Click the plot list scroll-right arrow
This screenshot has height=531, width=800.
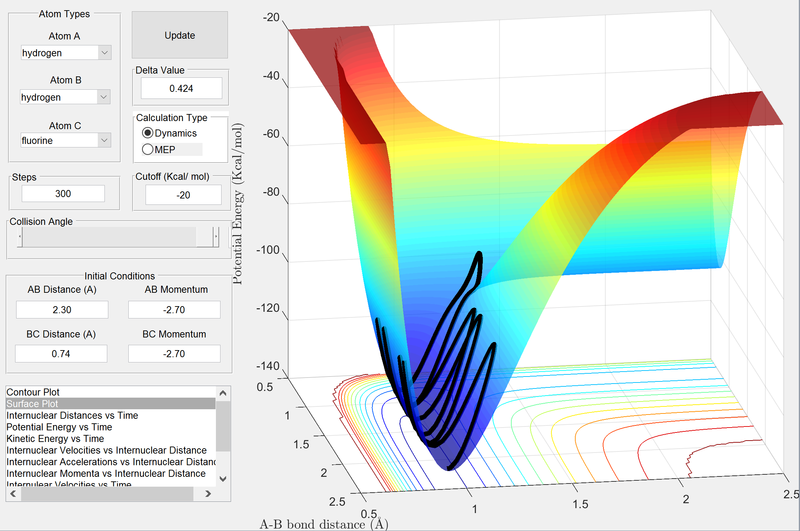click(208, 494)
